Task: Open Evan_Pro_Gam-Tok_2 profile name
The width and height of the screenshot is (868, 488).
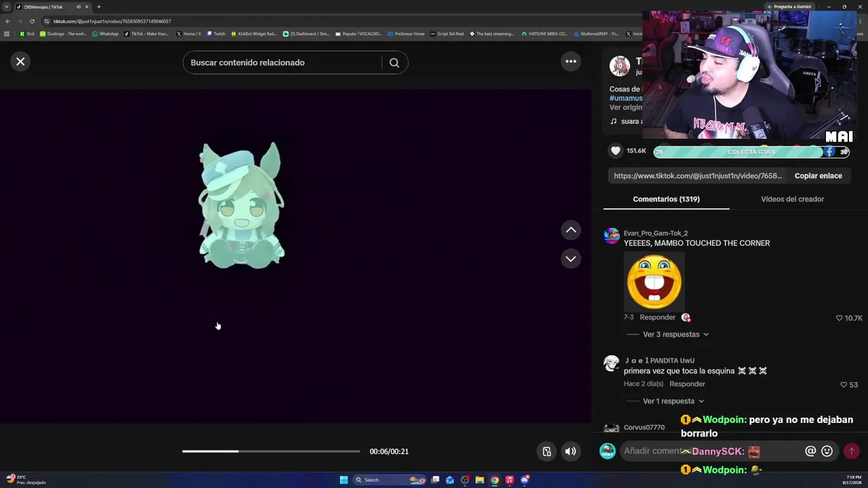Action: pos(656,233)
